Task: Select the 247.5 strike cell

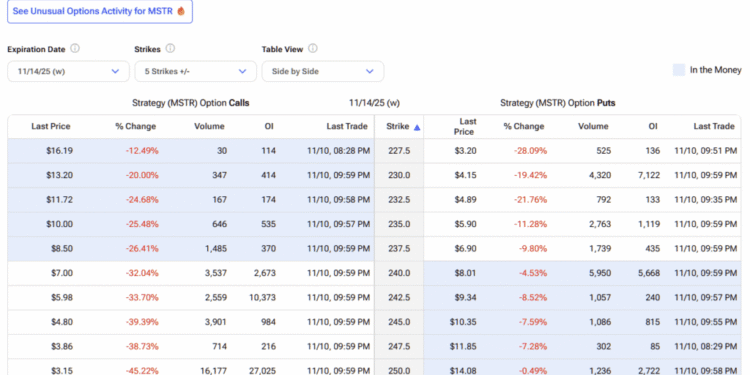Action: pyautogui.click(x=399, y=346)
